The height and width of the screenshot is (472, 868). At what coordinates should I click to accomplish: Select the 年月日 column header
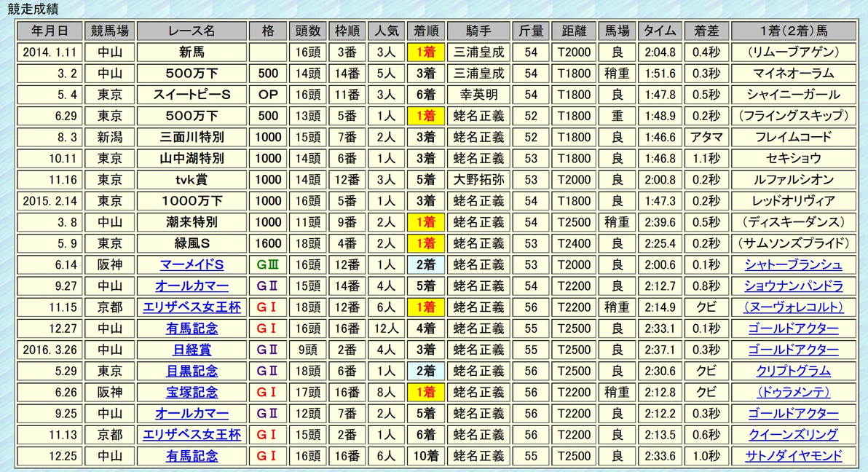pos(50,31)
